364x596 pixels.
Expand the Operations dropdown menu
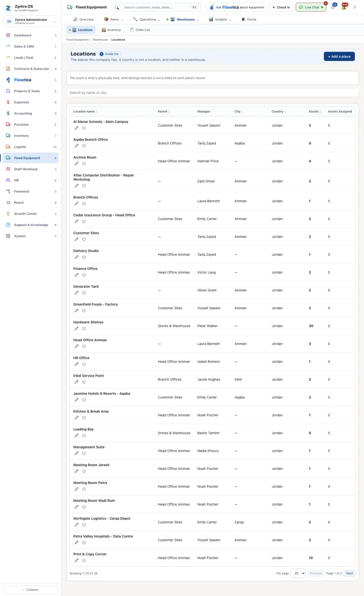[146, 19]
